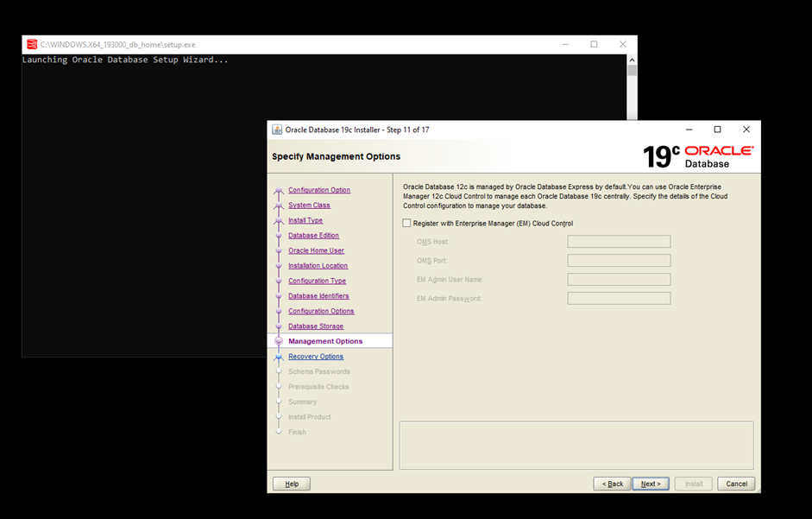Go to Configuration Options step
Viewport: 812px width, 519px height.
pyautogui.click(x=321, y=311)
